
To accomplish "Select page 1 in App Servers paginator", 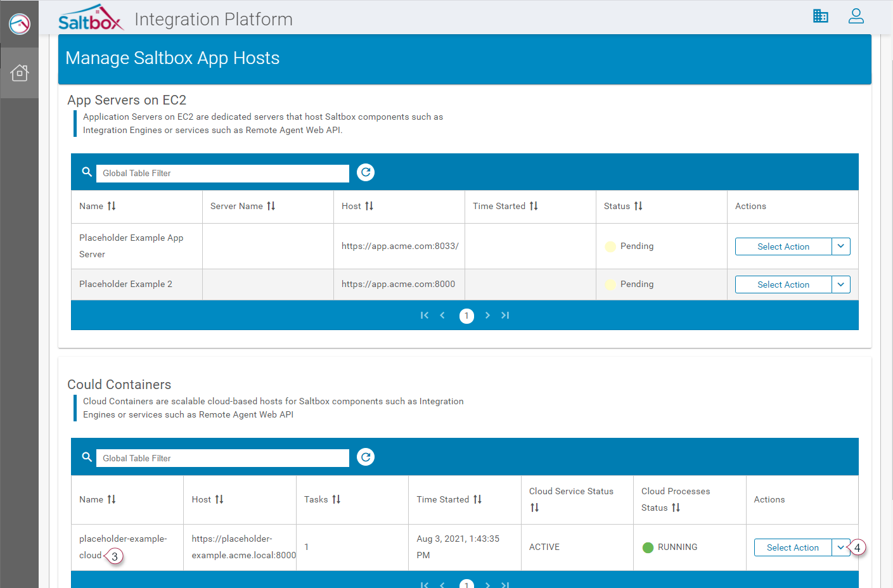I will click(466, 316).
